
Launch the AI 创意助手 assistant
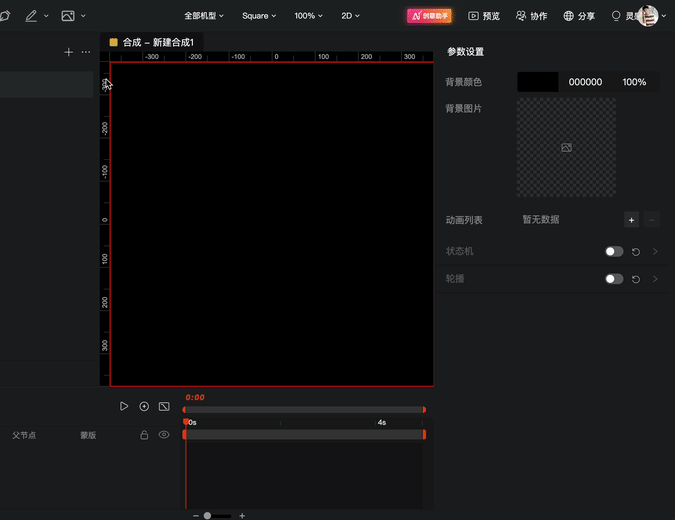click(x=429, y=16)
